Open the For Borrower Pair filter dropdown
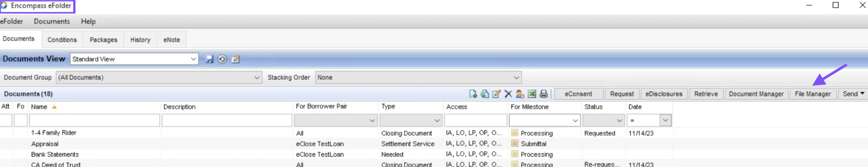The width and height of the screenshot is (868, 167). pos(372,121)
